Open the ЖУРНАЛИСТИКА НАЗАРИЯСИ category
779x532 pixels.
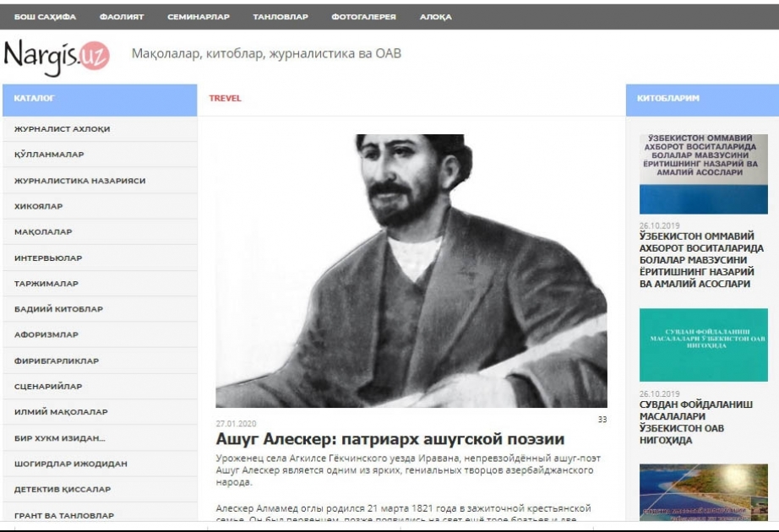click(100, 181)
